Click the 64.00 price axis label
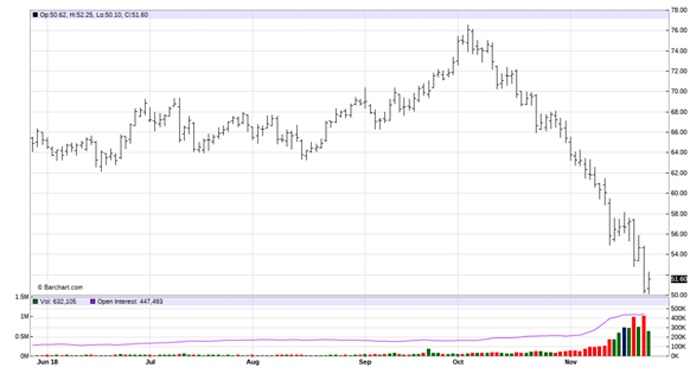The height and width of the screenshot is (376, 700). (679, 152)
